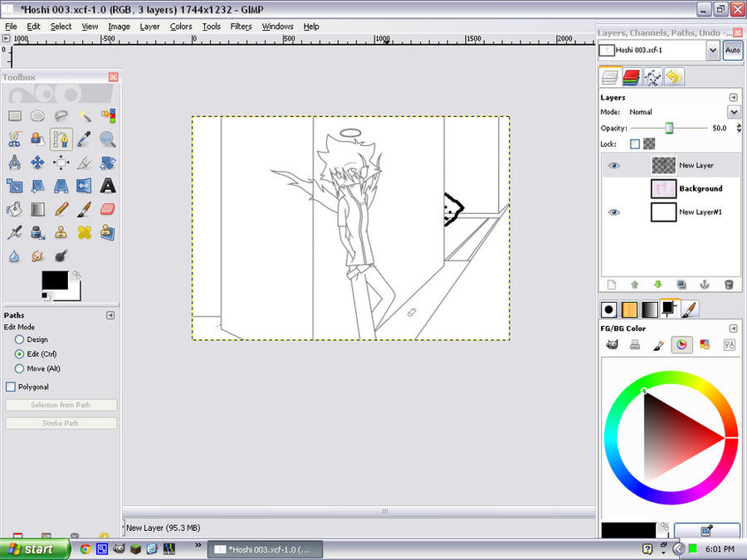The height and width of the screenshot is (560, 747).
Task: Select the Background layer thumbnail
Action: click(x=663, y=188)
